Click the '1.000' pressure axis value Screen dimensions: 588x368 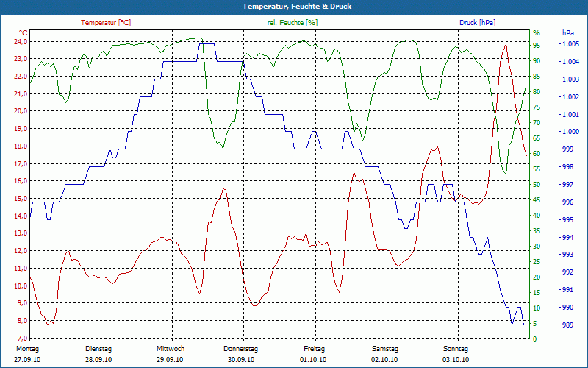click(x=570, y=132)
